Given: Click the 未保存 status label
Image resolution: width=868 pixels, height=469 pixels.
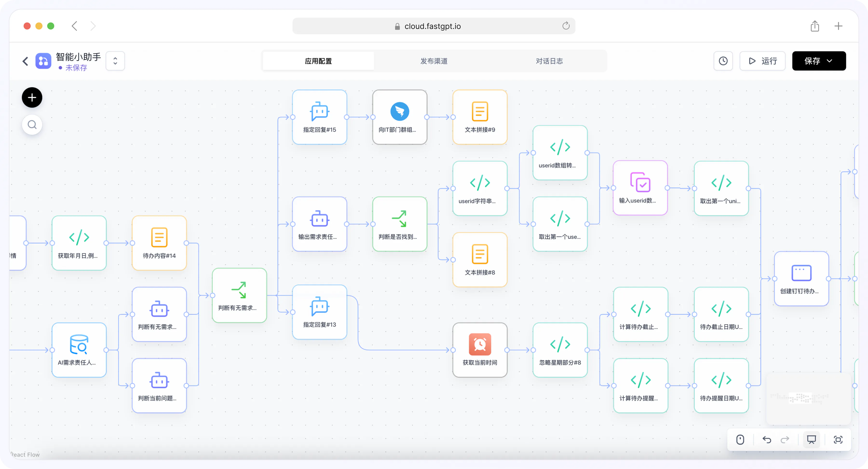Looking at the screenshot, I should click(76, 68).
